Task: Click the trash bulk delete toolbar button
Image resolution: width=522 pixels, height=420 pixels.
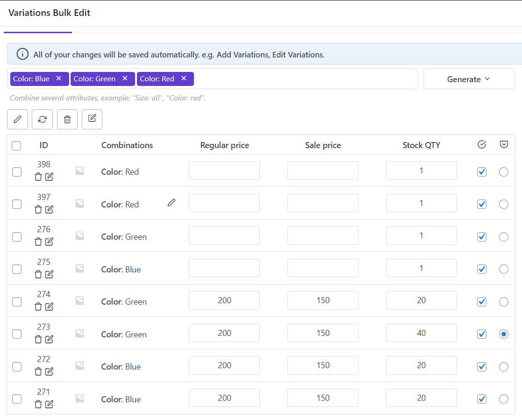Action: [67, 119]
